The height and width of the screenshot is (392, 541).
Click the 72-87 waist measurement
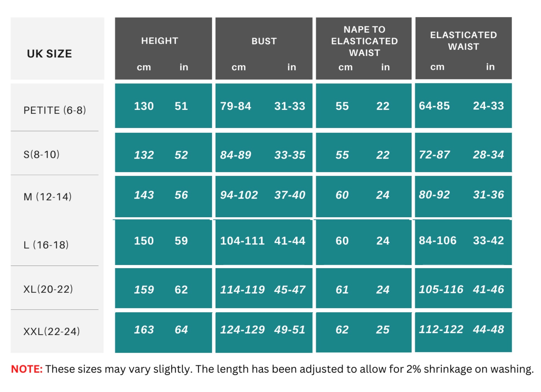point(434,155)
